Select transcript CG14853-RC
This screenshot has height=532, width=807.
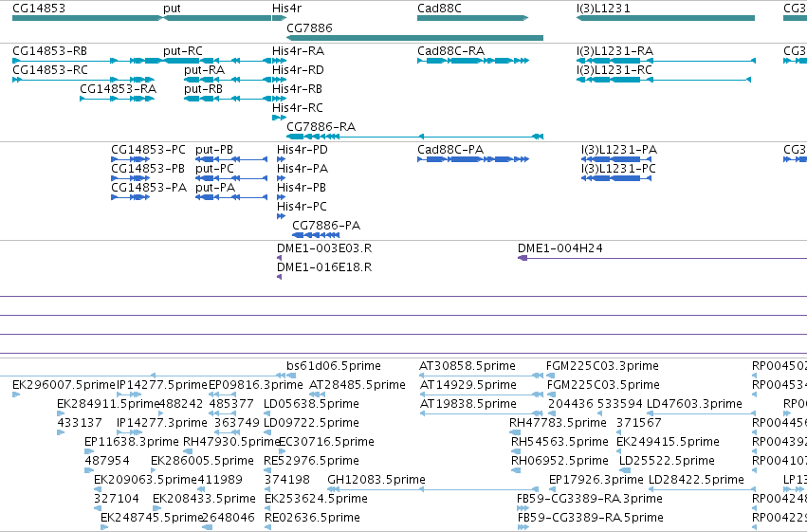click(50, 70)
